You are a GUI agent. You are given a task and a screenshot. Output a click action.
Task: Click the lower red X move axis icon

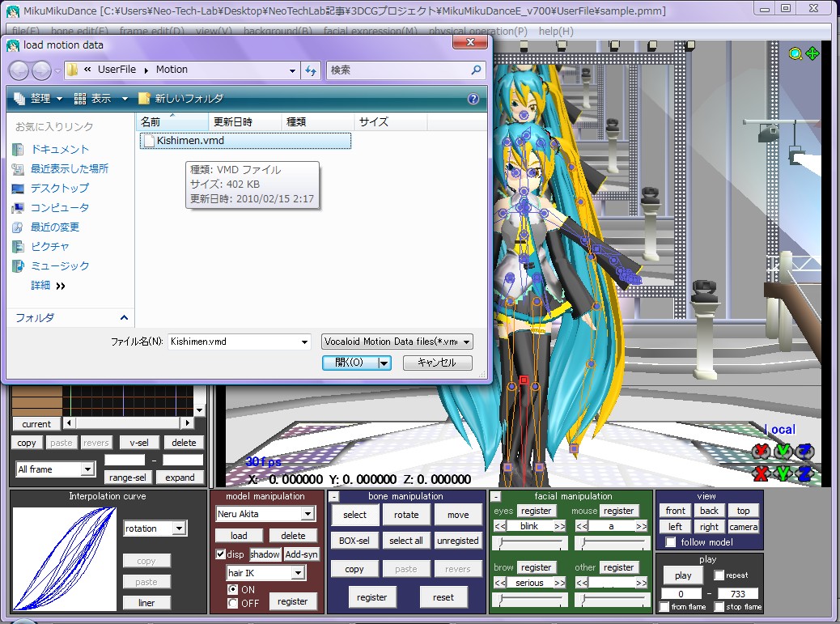click(761, 473)
